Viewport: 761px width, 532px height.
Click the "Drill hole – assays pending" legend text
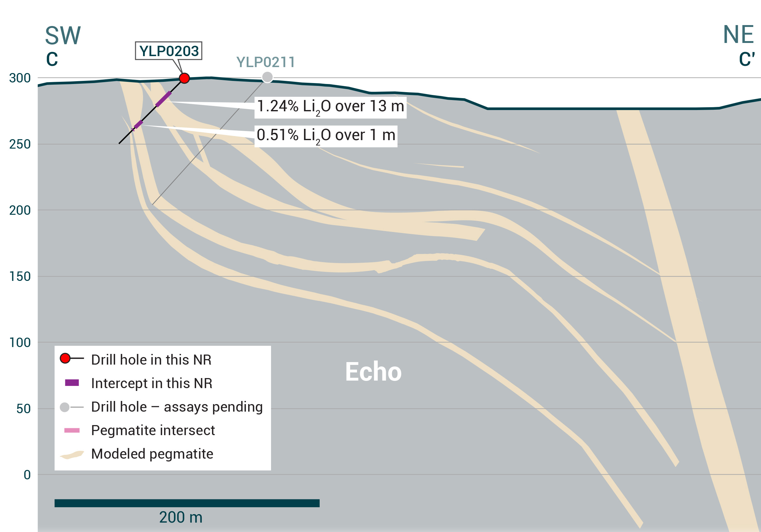(x=177, y=407)
